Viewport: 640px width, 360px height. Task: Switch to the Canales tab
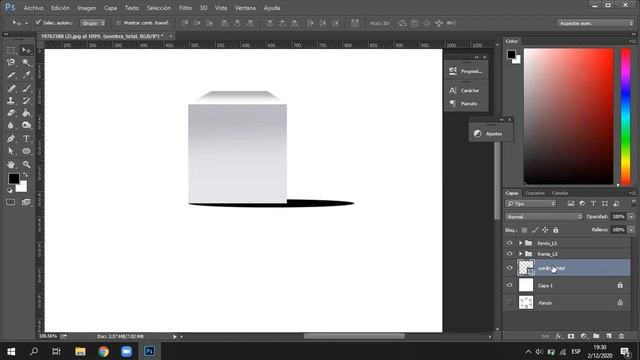point(560,193)
